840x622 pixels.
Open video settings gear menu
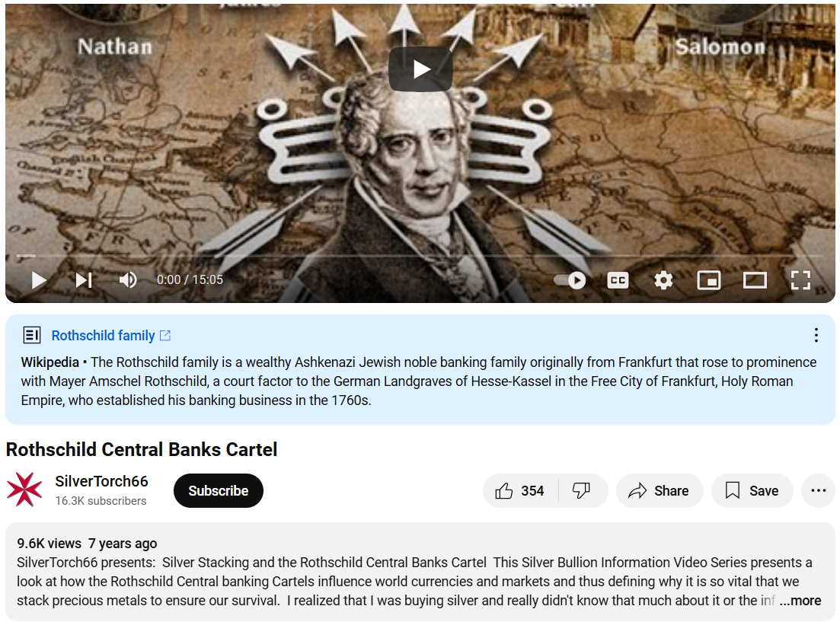point(663,279)
